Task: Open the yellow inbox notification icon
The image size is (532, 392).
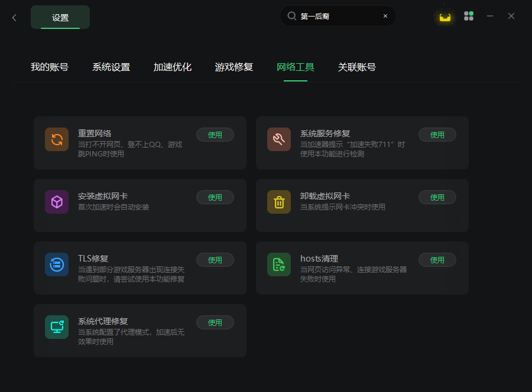Action: [x=445, y=17]
